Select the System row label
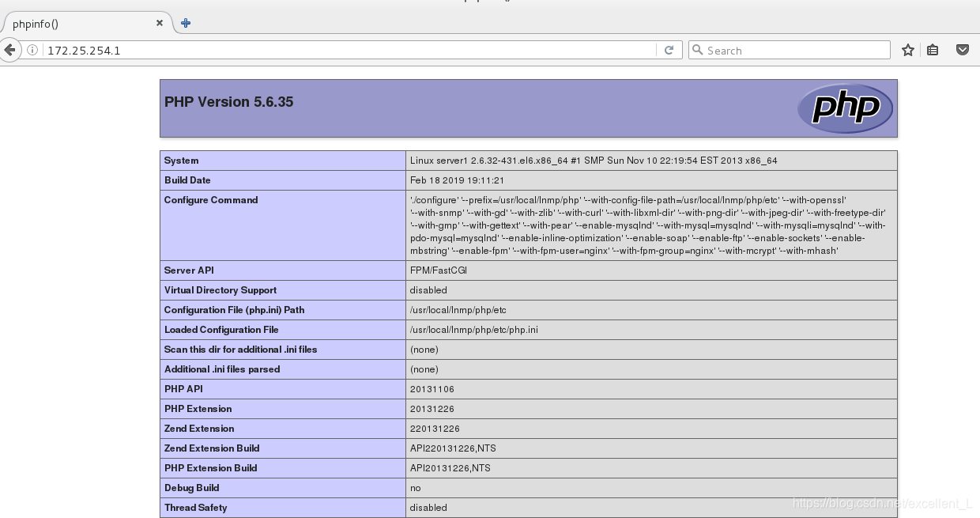This screenshot has height=518, width=980. coord(182,161)
